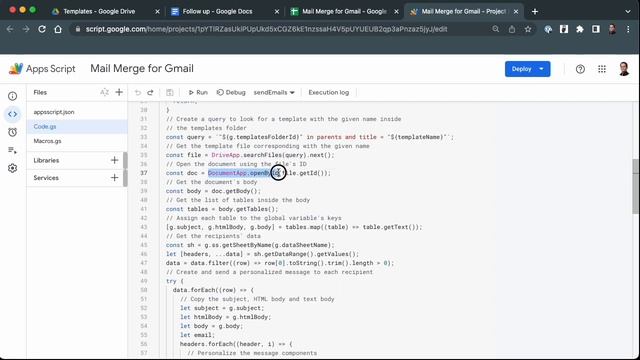Click the Undo arrow in editor toolbar
The image size is (640, 360).
click(138, 93)
